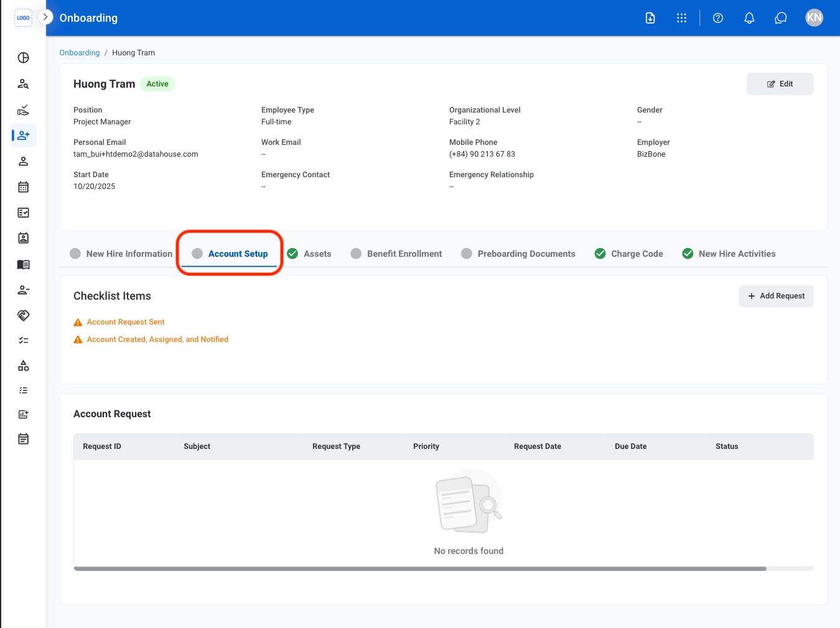Open the New Hire Activities tab

(x=729, y=254)
